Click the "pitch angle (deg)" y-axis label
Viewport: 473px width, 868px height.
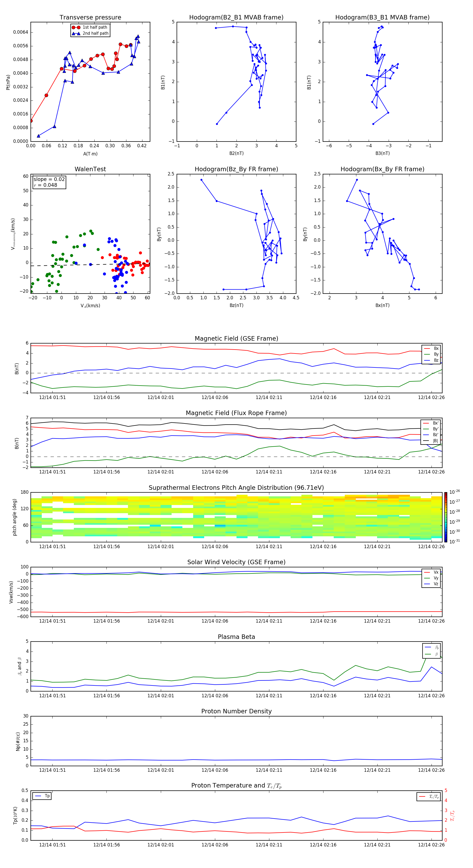click(14, 517)
